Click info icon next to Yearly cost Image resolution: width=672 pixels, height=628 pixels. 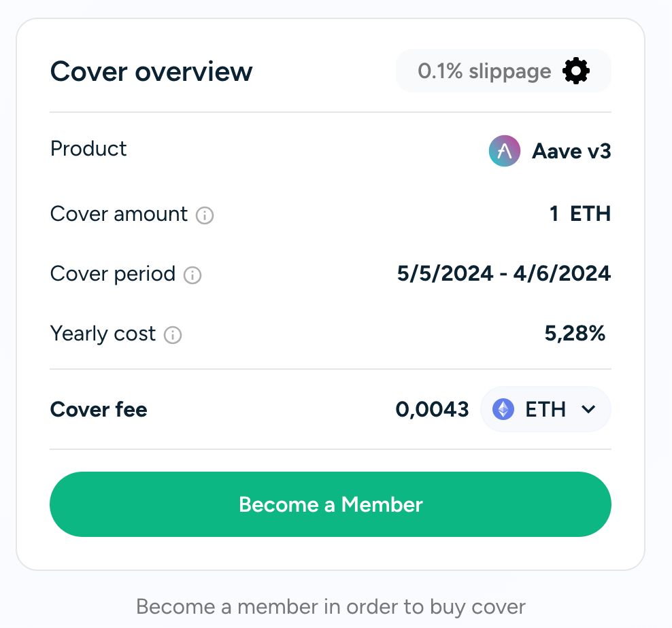pyautogui.click(x=173, y=335)
